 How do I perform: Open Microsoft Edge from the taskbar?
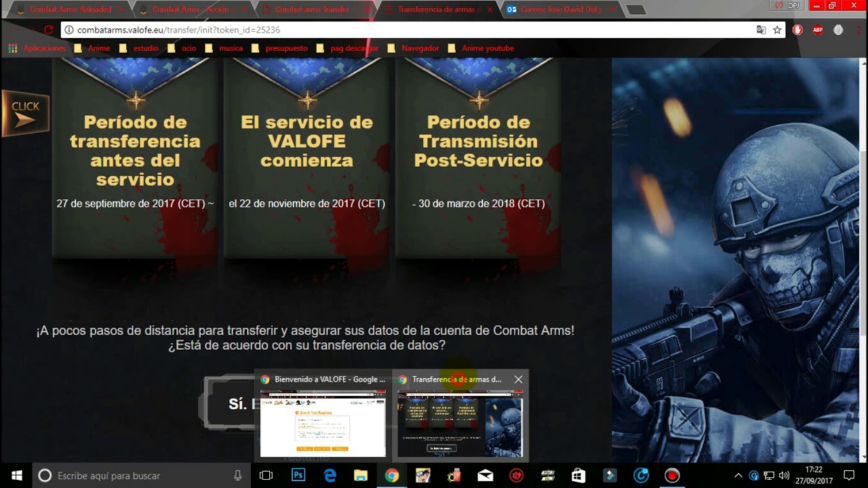pyautogui.click(x=330, y=476)
